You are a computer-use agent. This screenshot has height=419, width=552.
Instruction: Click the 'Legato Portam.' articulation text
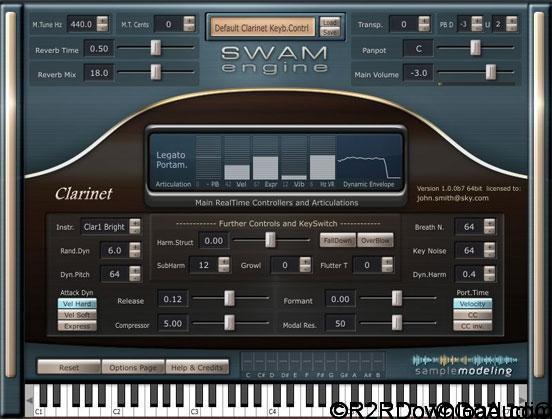click(171, 160)
